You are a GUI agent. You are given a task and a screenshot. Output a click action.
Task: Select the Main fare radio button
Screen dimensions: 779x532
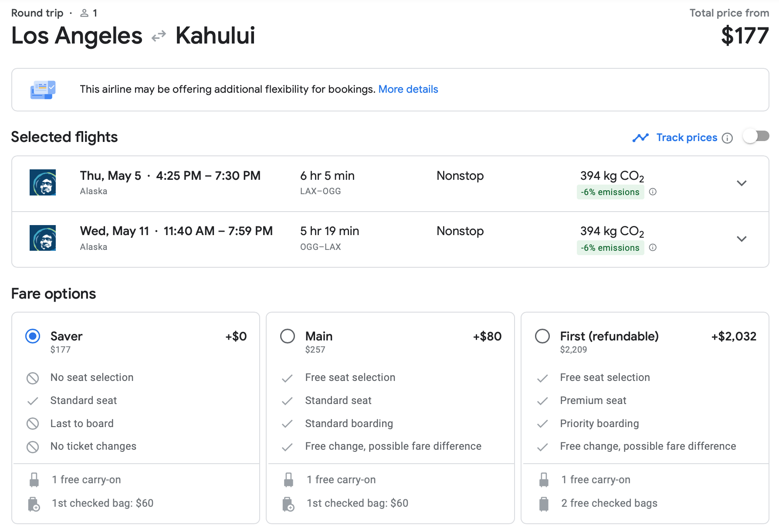click(x=288, y=337)
